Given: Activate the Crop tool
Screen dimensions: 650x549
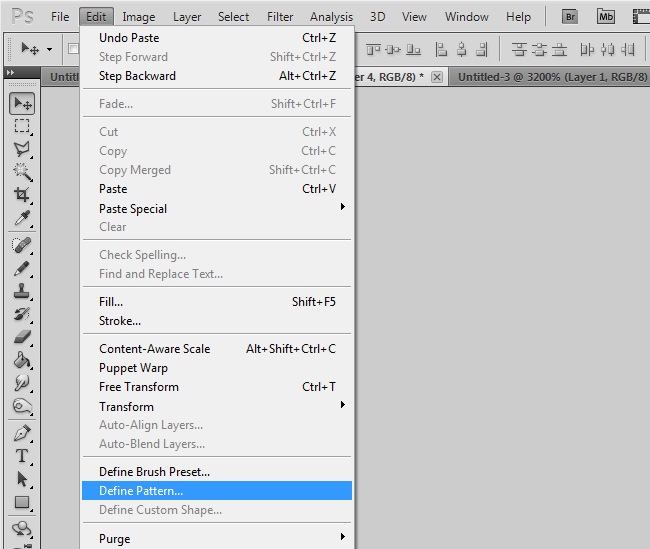Looking at the screenshot, I should [22, 195].
